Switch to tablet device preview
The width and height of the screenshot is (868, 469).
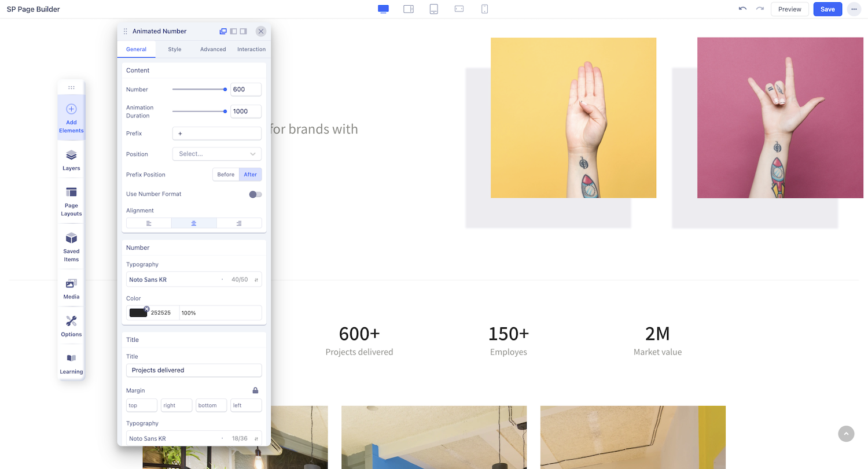click(433, 9)
